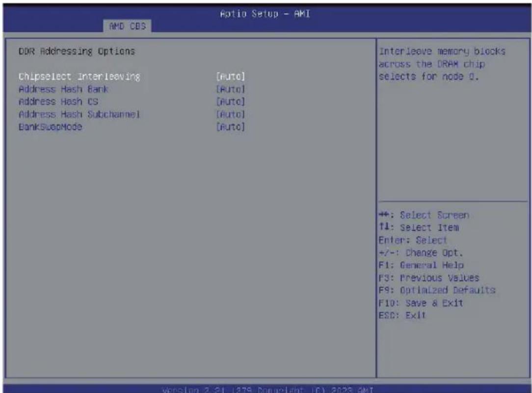532x393 pixels.
Task: Click the version copyright footer text
Action: (x=267, y=389)
